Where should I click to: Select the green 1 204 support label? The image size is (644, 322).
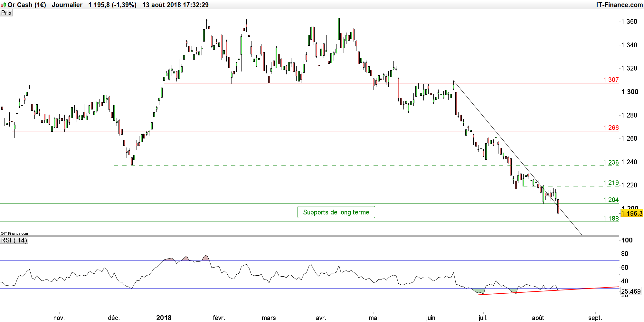coord(611,200)
